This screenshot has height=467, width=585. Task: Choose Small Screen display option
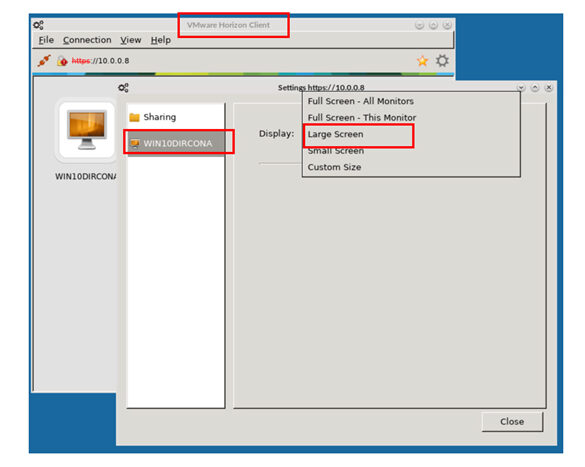411,151
